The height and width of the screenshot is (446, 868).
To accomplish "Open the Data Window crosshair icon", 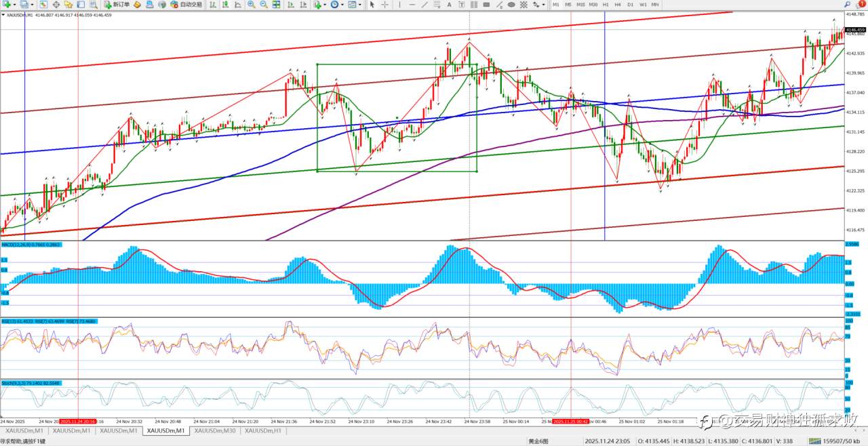I will coord(56,4).
